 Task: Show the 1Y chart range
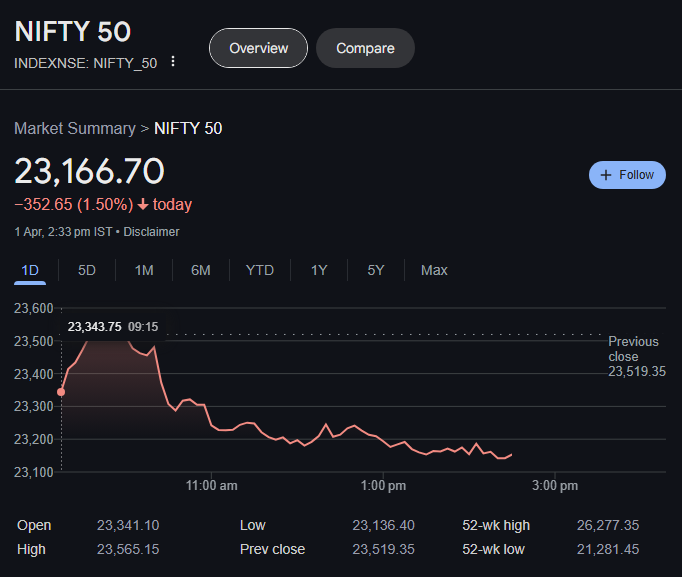pyautogui.click(x=319, y=270)
